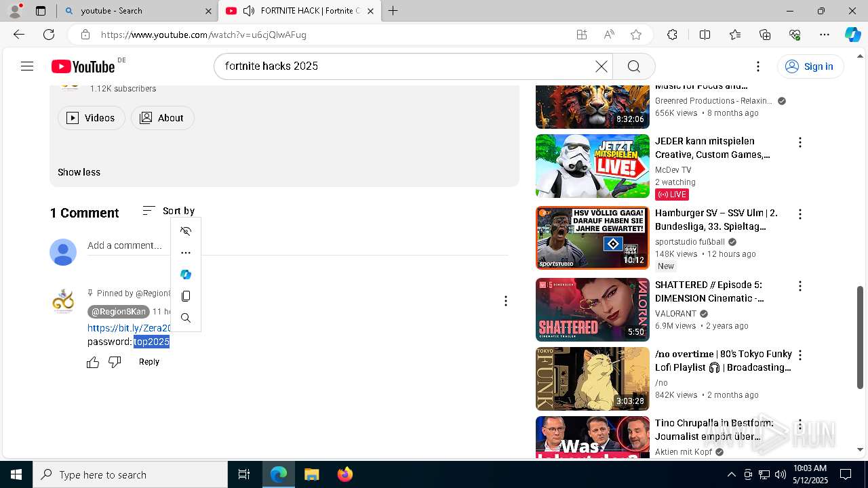Dislike the pinned comment
868x488 pixels.
(115, 363)
